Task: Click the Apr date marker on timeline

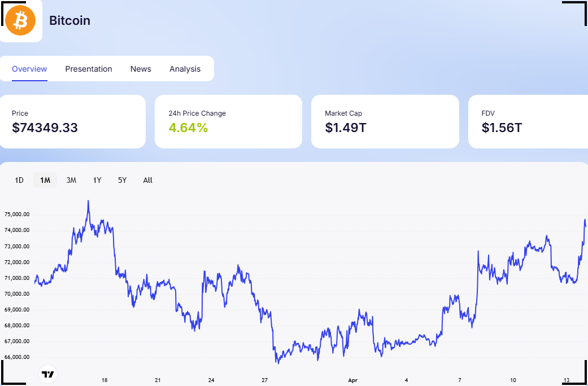Action: point(353,380)
